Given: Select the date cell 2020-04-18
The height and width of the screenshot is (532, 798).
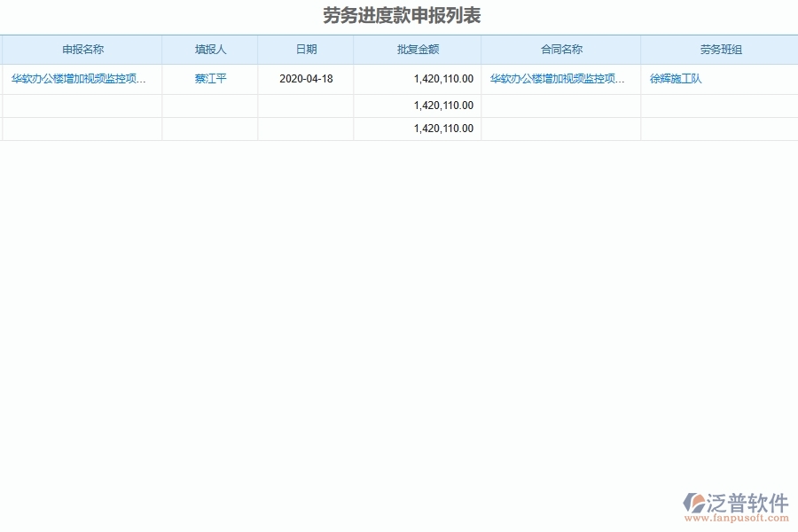Looking at the screenshot, I should click(306, 78).
